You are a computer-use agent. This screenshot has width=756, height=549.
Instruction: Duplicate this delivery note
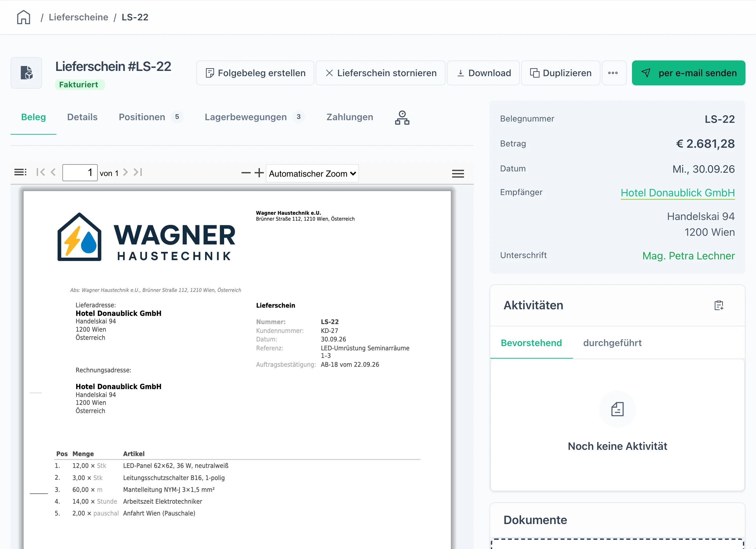coord(560,73)
